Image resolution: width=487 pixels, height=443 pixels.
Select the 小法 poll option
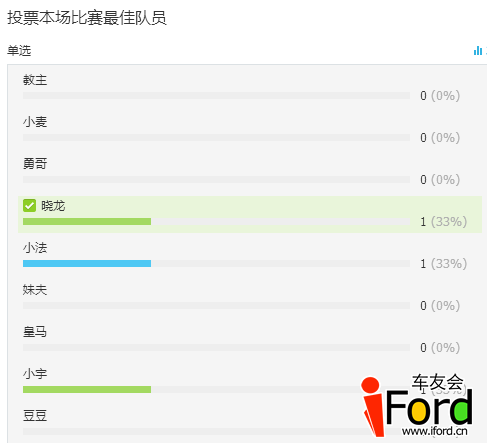click(35, 248)
